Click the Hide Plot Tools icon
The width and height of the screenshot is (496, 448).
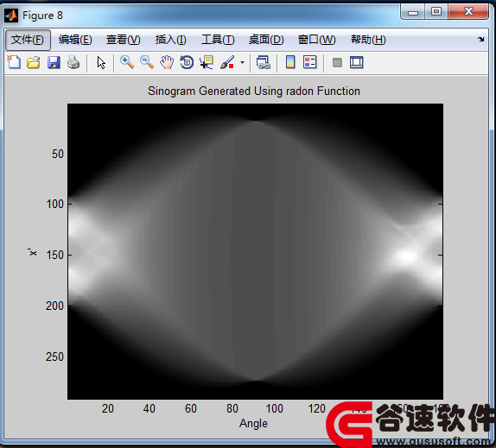(337, 62)
